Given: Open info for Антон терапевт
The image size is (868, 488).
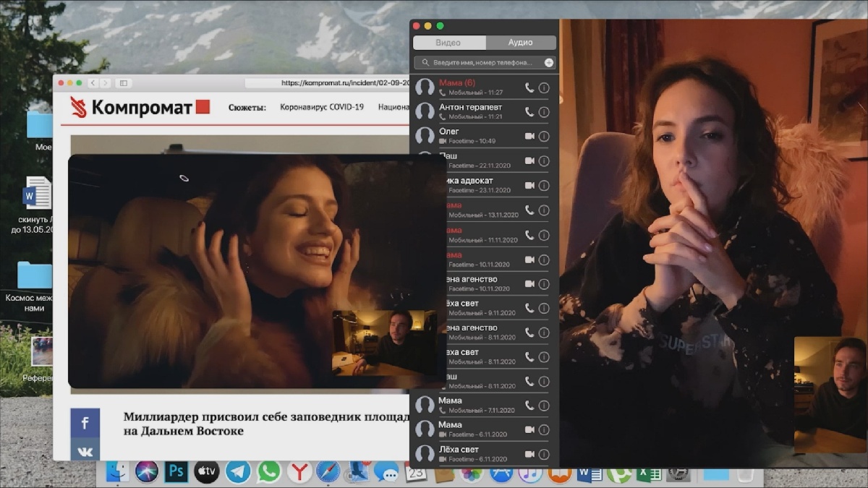Looking at the screenshot, I should [544, 112].
